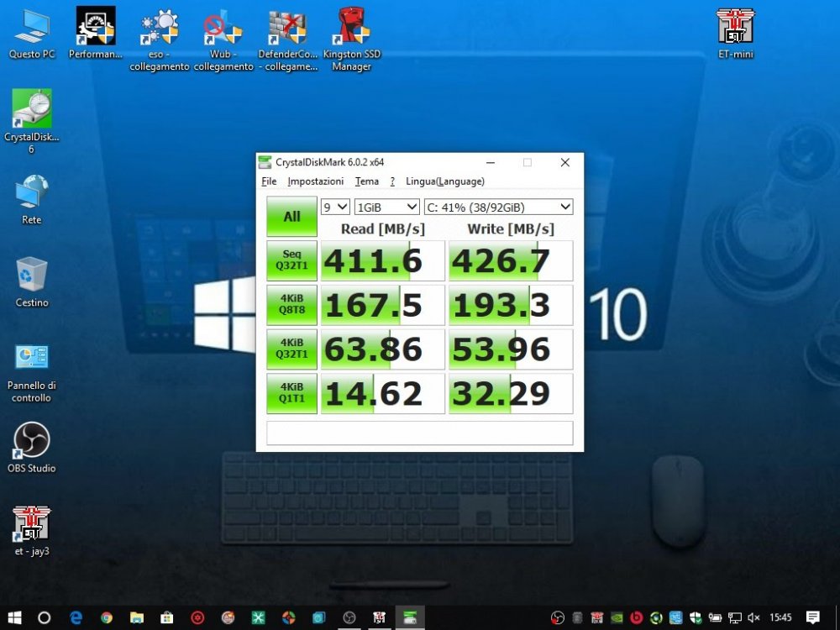Select the eso - collegamento desktop shortcut
The image size is (840, 630).
[159, 39]
